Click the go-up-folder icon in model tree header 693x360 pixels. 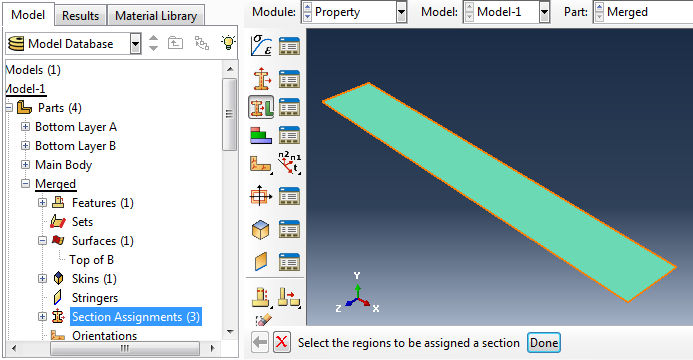(x=175, y=43)
